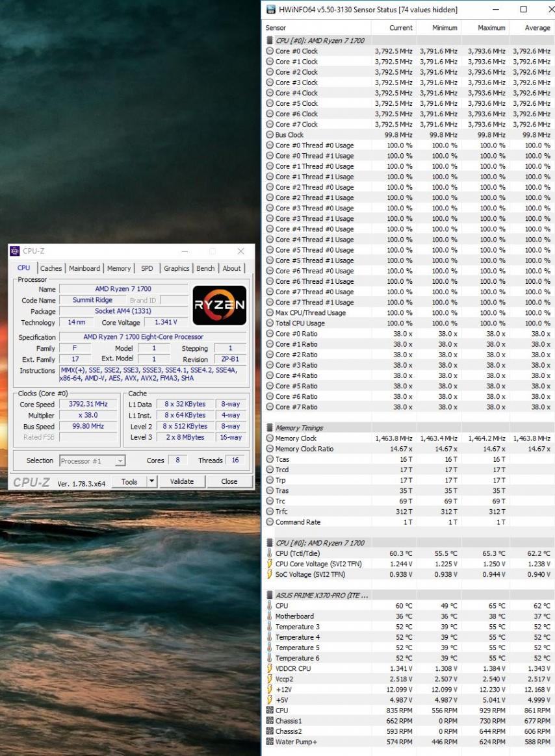
Task: Open the SPD tab
Action: coord(147,268)
